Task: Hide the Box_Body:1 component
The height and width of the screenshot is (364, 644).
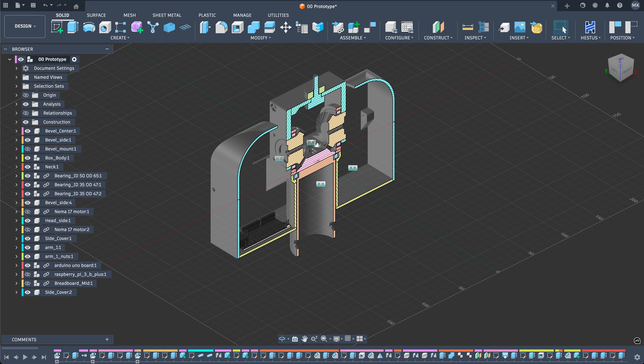Action: pyautogui.click(x=28, y=158)
